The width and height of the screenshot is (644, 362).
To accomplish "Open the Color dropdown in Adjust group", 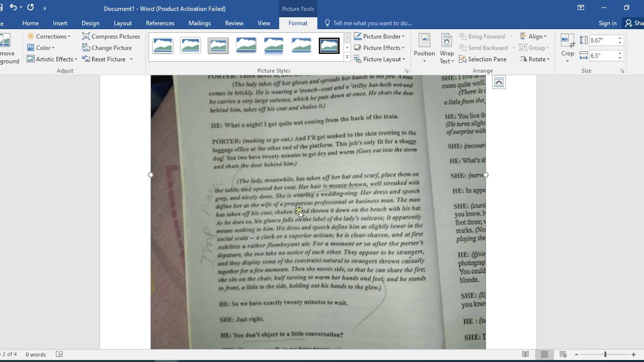I will tap(41, 48).
